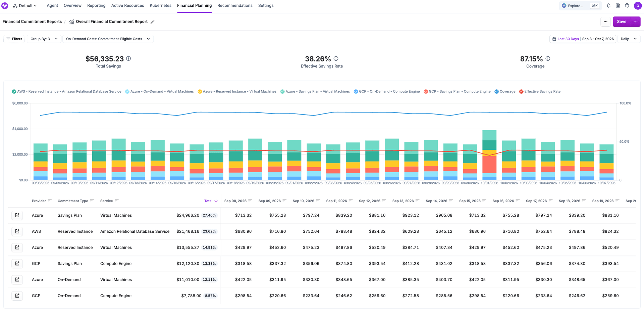Viewport: 644px width, 313px height.
Task: Toggle Azure On-Demand Virtual Machines legend series
Action: pos(160,92)
